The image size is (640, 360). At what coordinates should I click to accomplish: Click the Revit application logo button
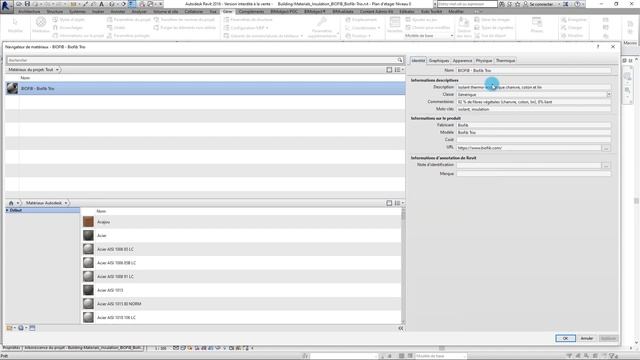6,5
